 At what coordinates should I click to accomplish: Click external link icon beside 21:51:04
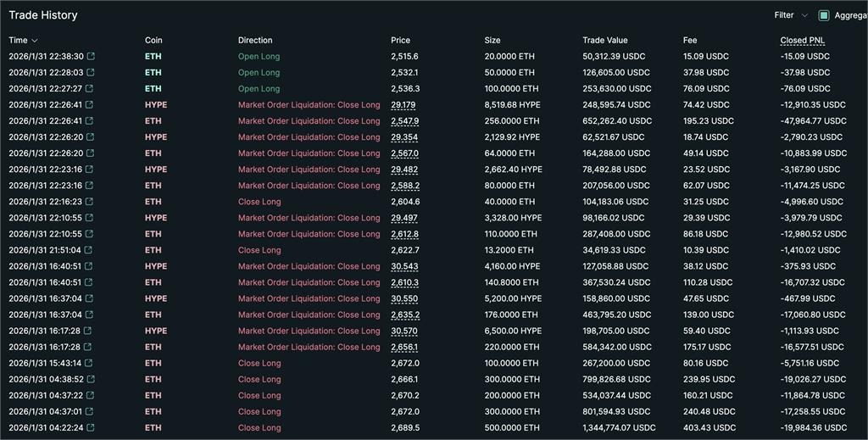pos(91,250)
